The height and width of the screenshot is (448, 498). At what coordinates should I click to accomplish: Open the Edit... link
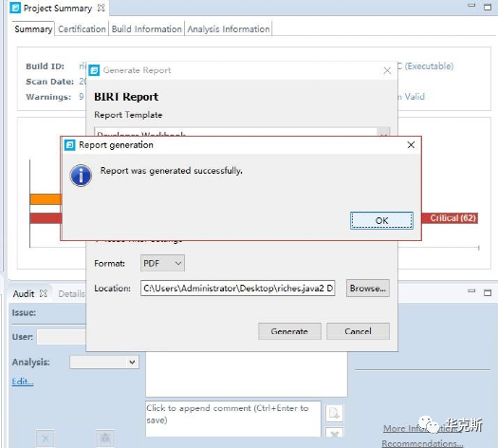point(23,382)
